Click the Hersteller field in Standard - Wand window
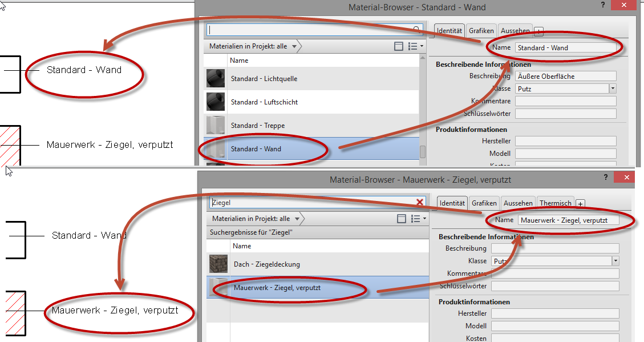Image resolution: width=644 pixels, height=342 pixels. pos(566,141)
